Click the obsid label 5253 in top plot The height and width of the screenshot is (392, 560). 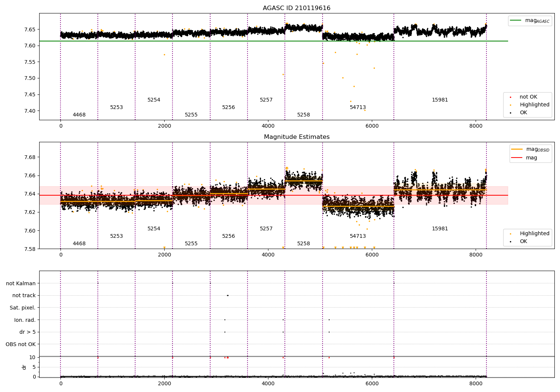pos(116,107)
